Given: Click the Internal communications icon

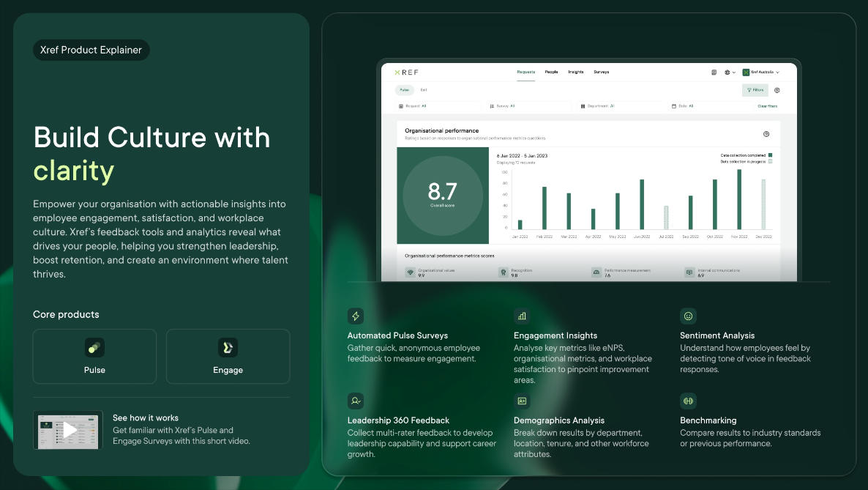Looking at the screenshot, I should click(689, 272).
